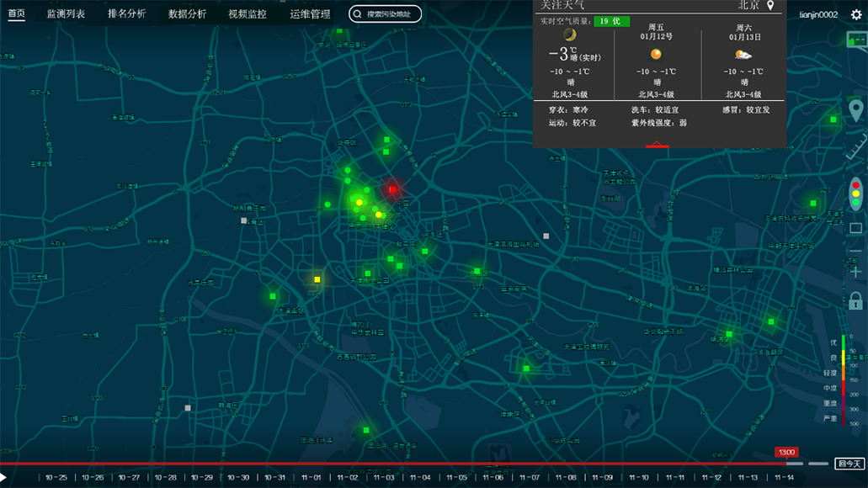The width and height of the screenshot is (868, 488).
Task: Click the monitor display icon in right sidebar
Action: tap(856, 40)
